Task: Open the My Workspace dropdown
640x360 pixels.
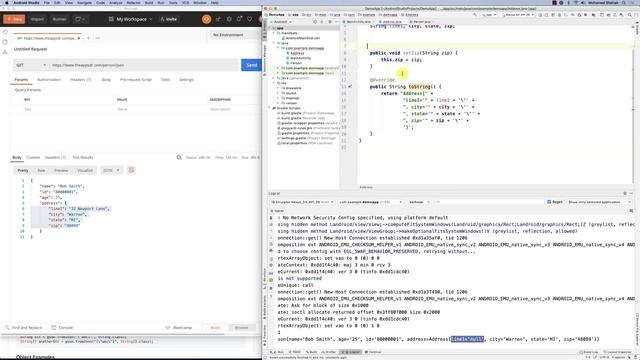Action: (x=131, y=19)
